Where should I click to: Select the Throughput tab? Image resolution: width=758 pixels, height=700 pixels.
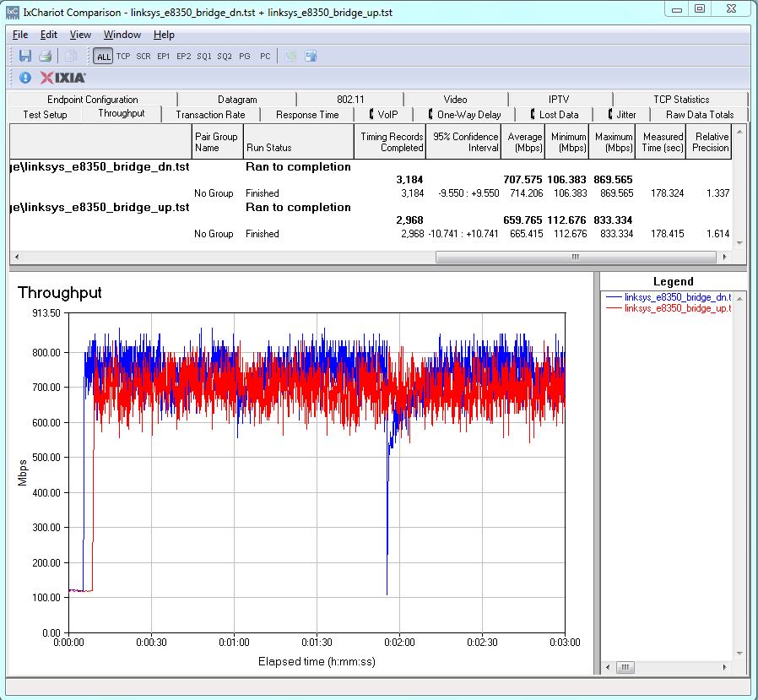click(x=122, y=113)
